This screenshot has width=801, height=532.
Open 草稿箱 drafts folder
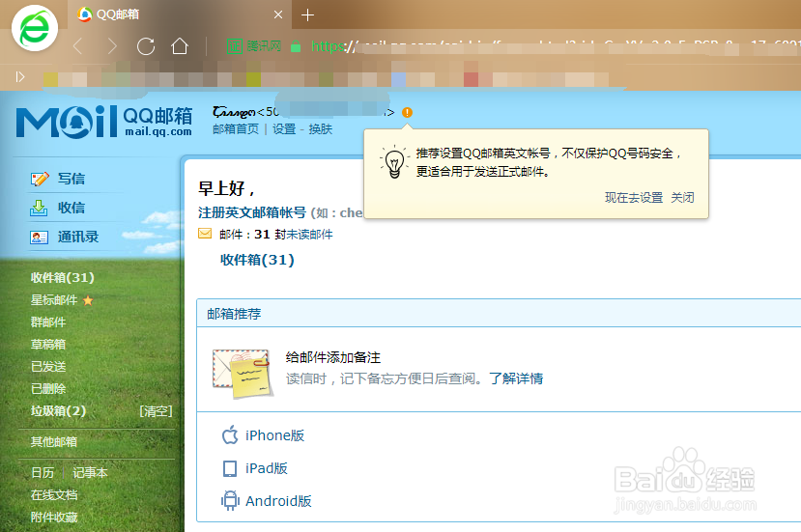[48, 345]
